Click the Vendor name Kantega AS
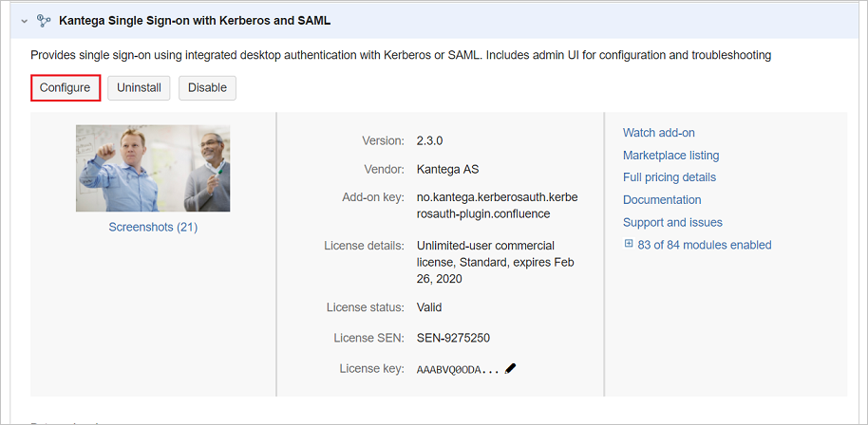This screenshot has height=425, width=868. pyautogui.click(x=447, y=170)
